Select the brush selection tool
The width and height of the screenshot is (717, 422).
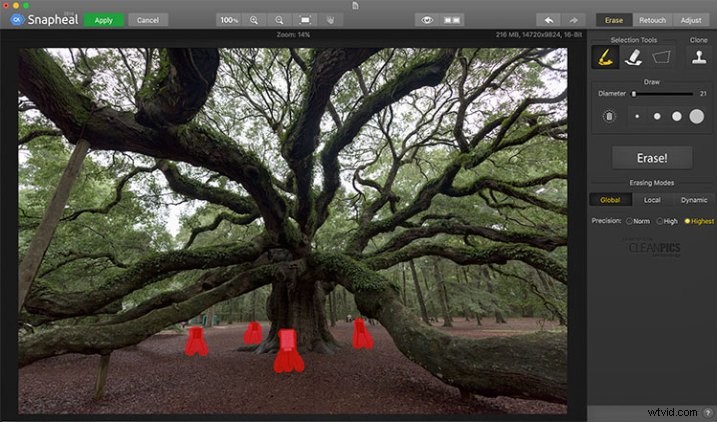click(605, 57)
